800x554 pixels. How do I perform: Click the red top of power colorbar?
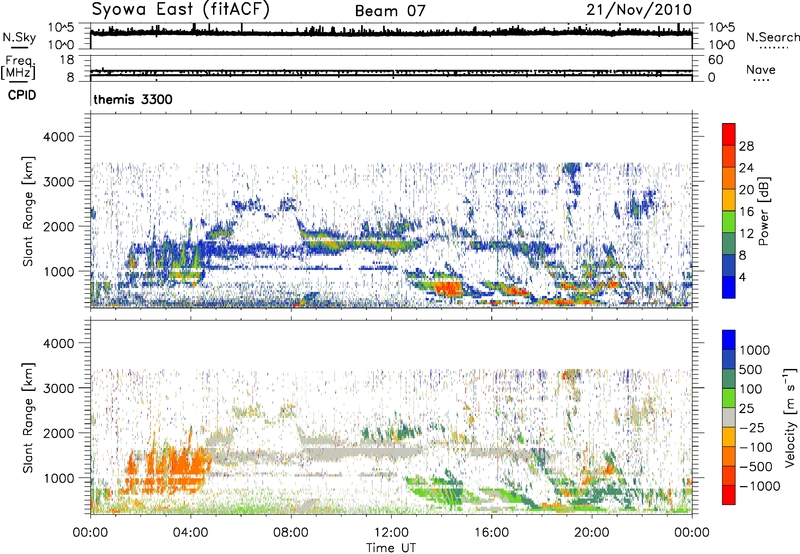[729, 134]
